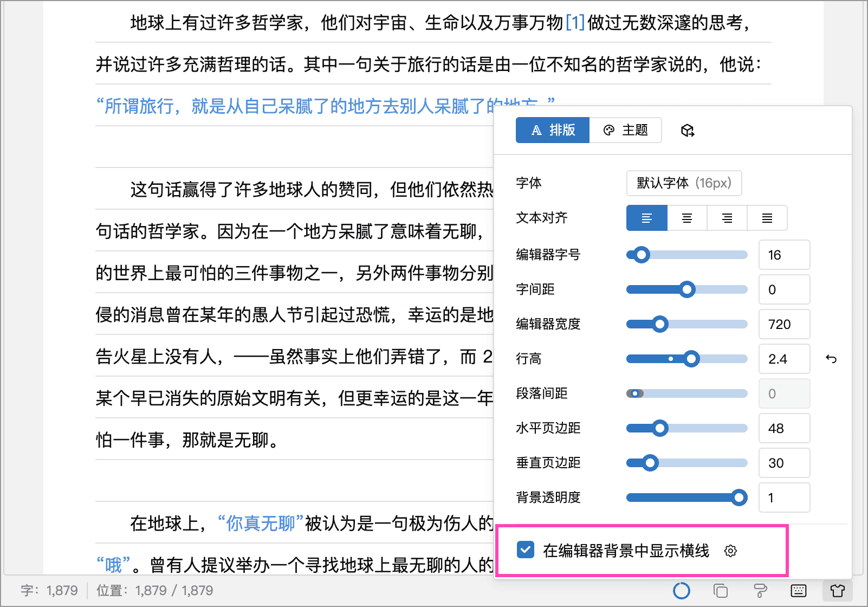The image size is (868, 607).
Task: Select center text alignment
Action: [687, 218]
